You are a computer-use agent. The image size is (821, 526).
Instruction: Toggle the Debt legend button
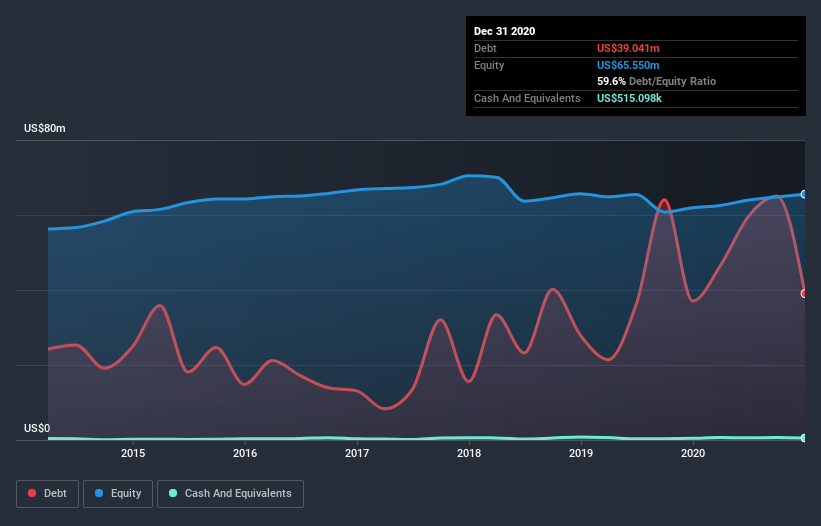point(47,494)
